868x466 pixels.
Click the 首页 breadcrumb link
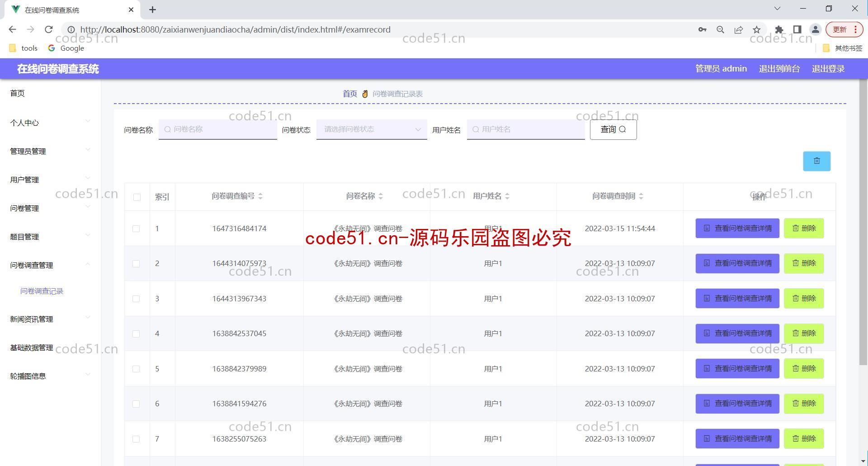(x=350, y=94)
